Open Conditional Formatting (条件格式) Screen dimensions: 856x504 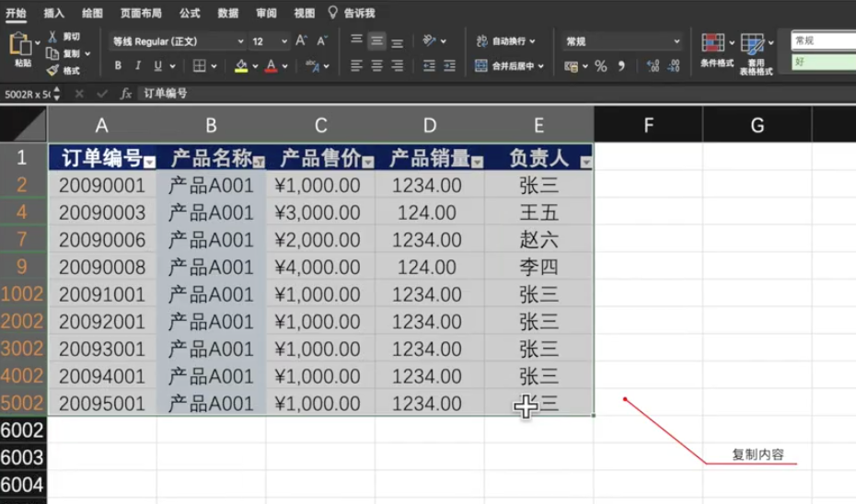(713, 42)
